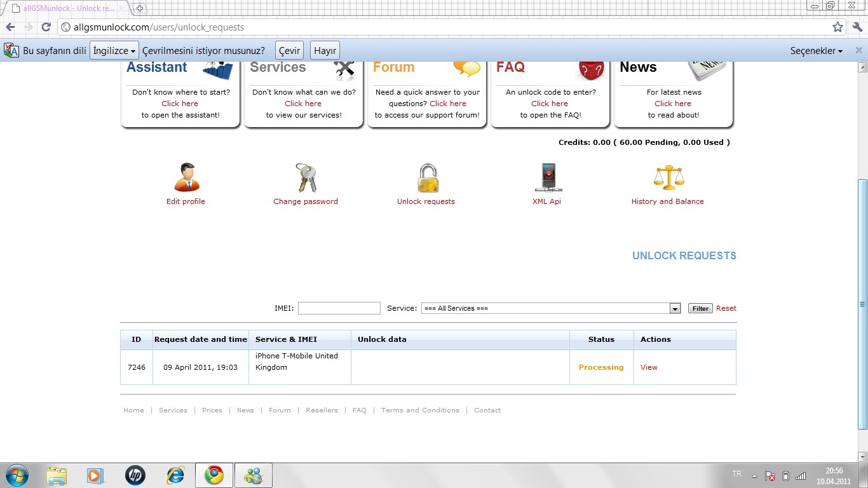The height and width of the screenshot is (488, 868).
Task: Launch Internet Explorer from the taskbar
Action: pos(175,475)
